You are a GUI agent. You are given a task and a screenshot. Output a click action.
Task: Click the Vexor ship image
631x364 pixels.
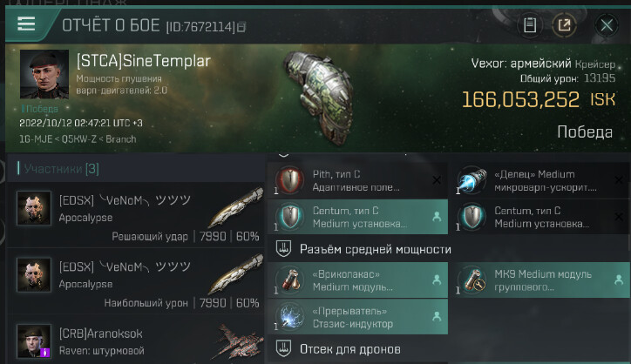[320, 97]
